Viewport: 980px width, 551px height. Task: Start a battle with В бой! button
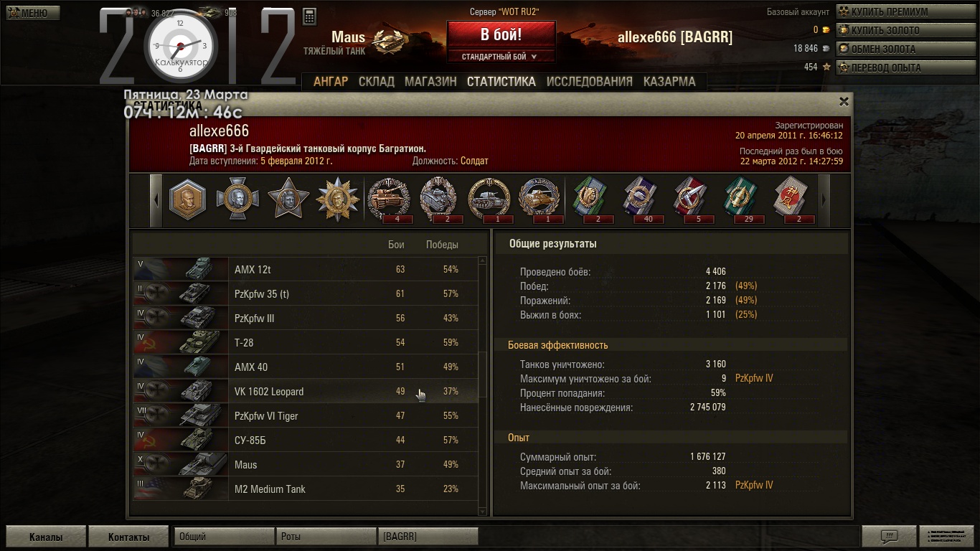click(501, 34)
